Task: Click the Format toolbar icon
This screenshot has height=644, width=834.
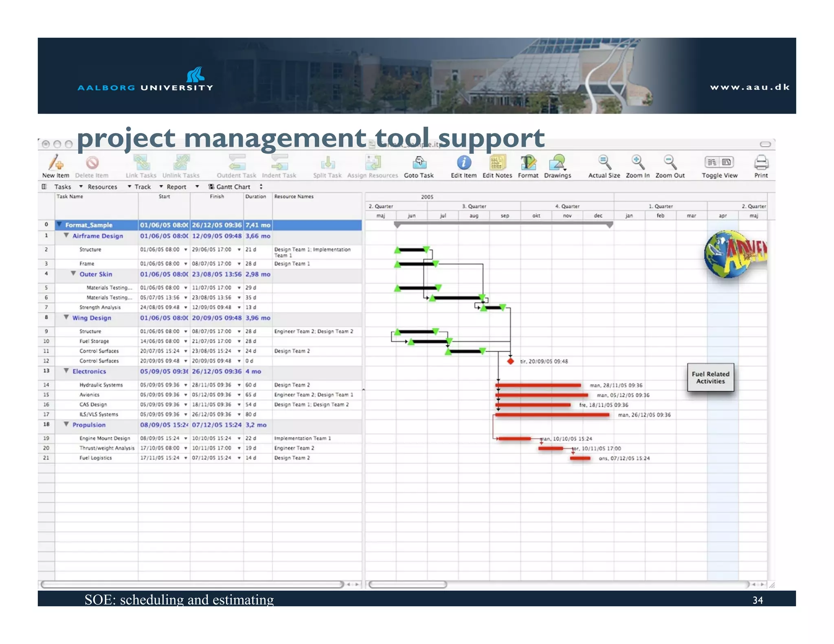Action: tap(528, 162)
